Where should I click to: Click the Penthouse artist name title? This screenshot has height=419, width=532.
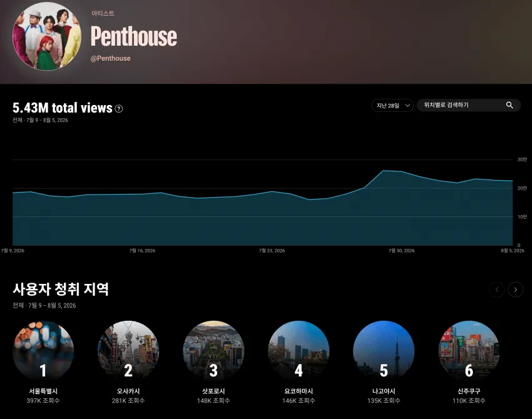tap(134, 36)
